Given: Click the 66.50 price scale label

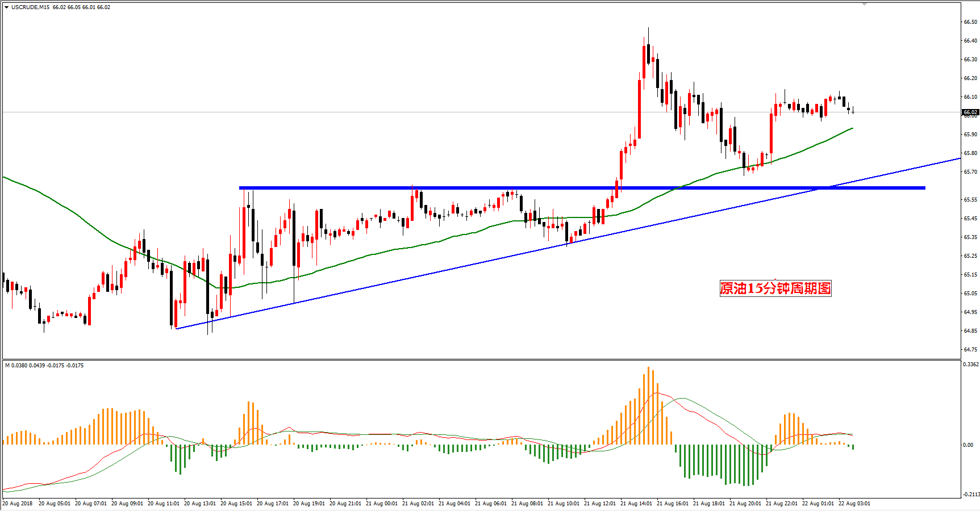Looking at the screenshot, I should [970, 22].
